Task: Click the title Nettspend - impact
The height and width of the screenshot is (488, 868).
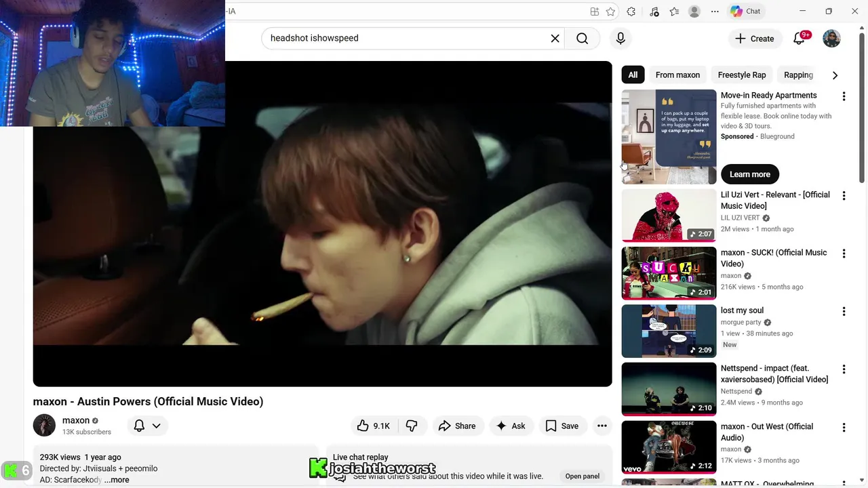Action: pyautogui.click(x=774, y=374)
